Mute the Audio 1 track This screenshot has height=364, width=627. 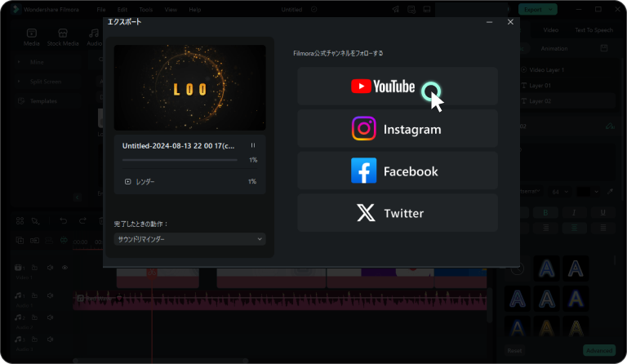click(x=50, y=295)
